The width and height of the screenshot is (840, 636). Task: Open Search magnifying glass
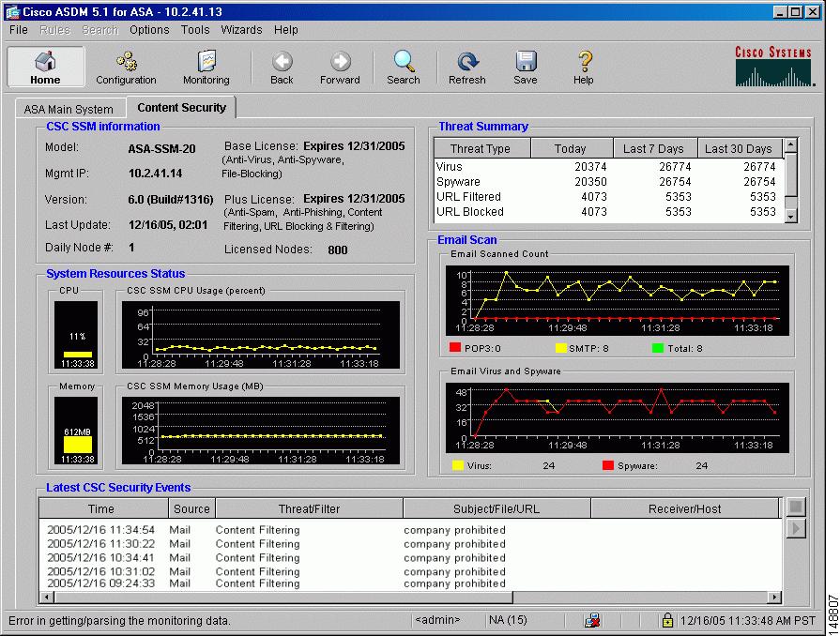click(404, 67)
